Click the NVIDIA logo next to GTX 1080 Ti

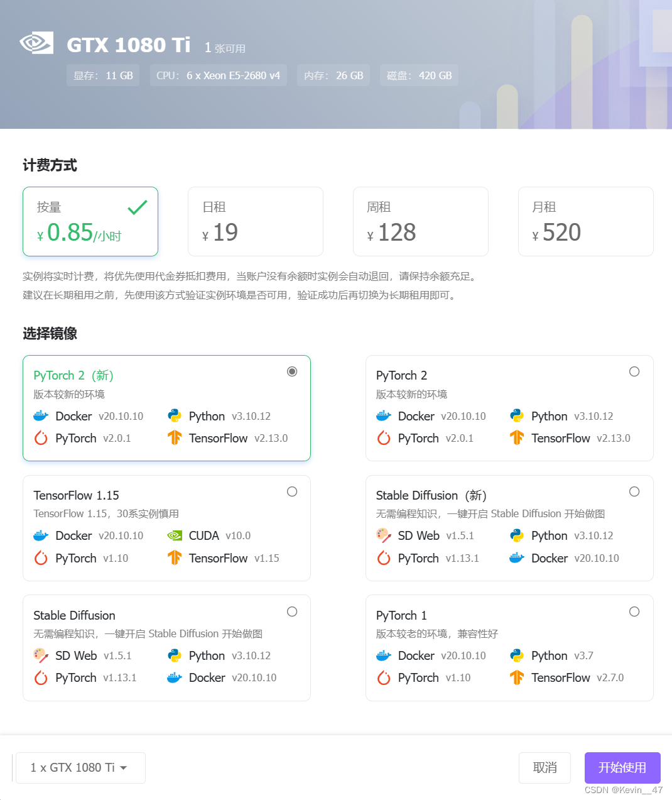(36, 44)
